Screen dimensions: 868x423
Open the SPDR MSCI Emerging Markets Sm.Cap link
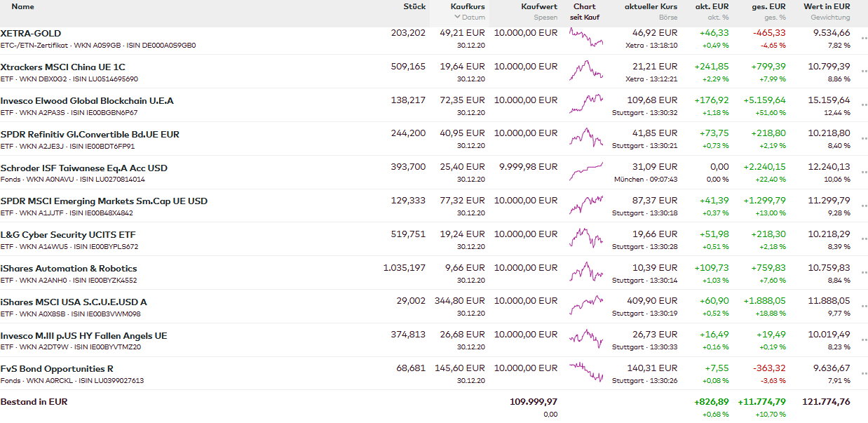[x=104, y=201]
